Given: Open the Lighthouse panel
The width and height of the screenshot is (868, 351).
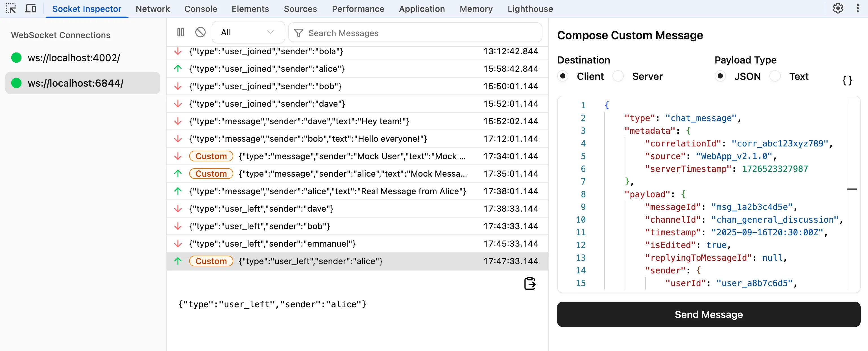Looking at the screenshot, I should point(530,9).
